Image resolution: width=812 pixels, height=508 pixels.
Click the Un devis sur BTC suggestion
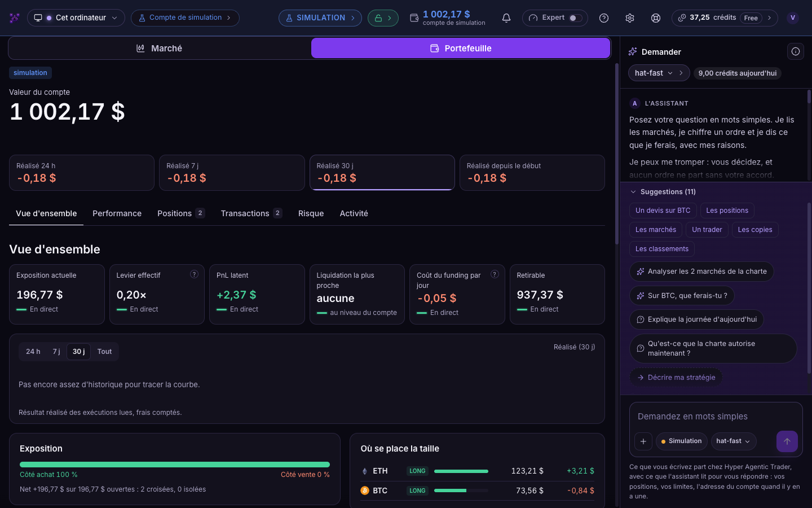coord(663,211)
